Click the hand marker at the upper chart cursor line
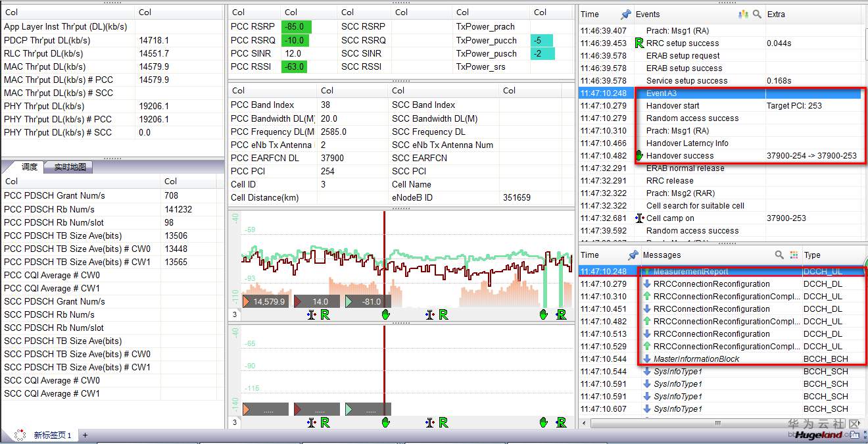 [386, 314]
